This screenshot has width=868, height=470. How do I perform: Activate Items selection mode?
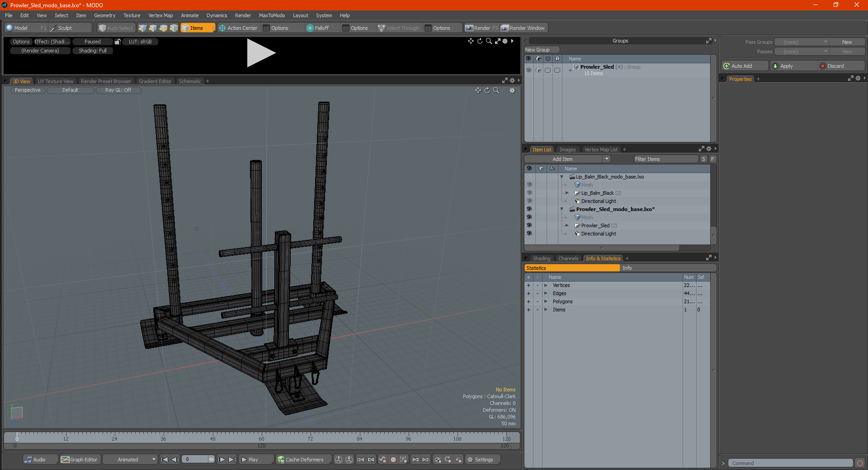coord(198,28)
